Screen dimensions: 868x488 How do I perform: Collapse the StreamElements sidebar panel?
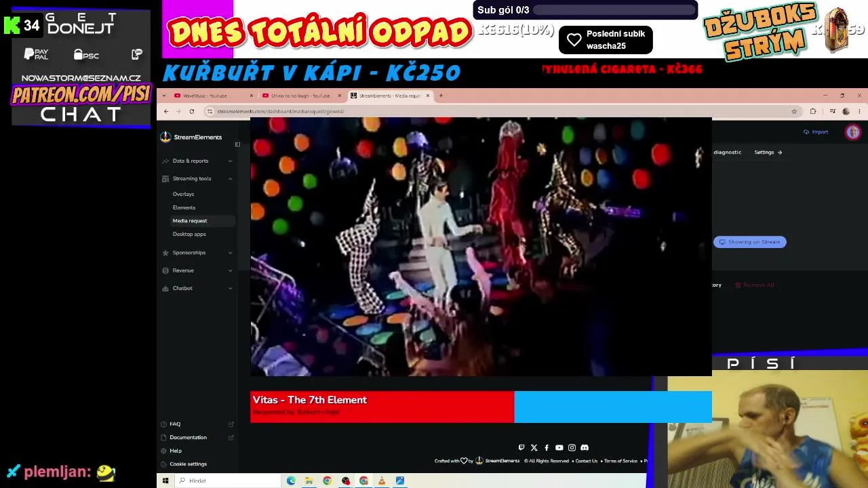coord(237,144)
